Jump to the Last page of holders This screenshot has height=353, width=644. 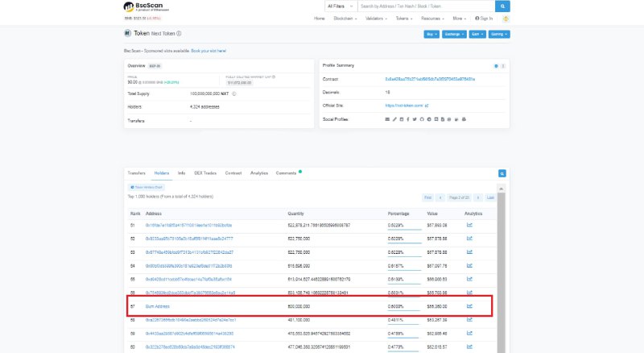coord(490,198)
